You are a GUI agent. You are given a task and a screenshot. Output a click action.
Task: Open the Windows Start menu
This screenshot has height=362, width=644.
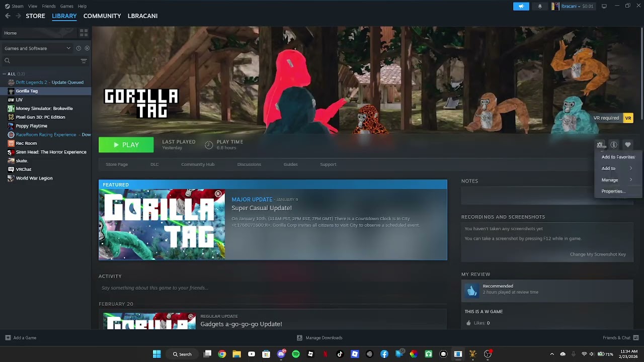click(157, 354)
